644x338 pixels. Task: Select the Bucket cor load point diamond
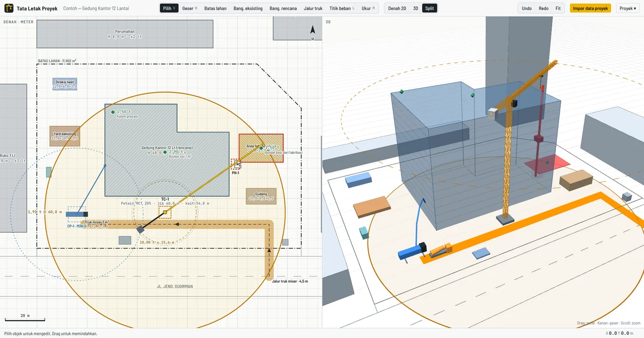(165, 153)
